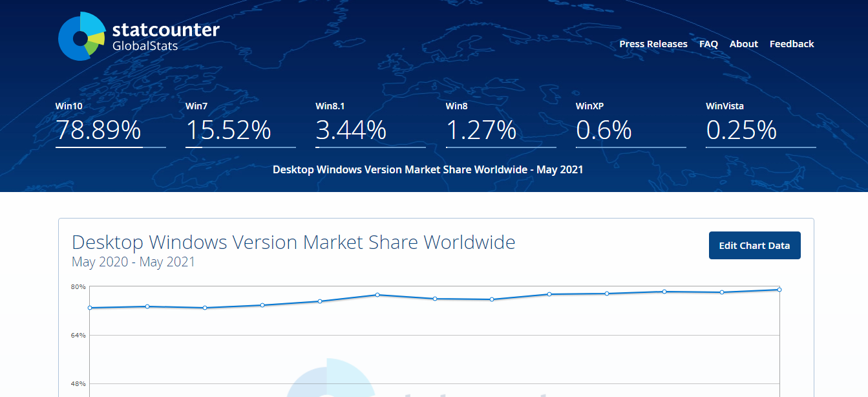This screenshot has width=868, height=397.
Task: Click the Win10 share progress bar
Action: point(111,147)
